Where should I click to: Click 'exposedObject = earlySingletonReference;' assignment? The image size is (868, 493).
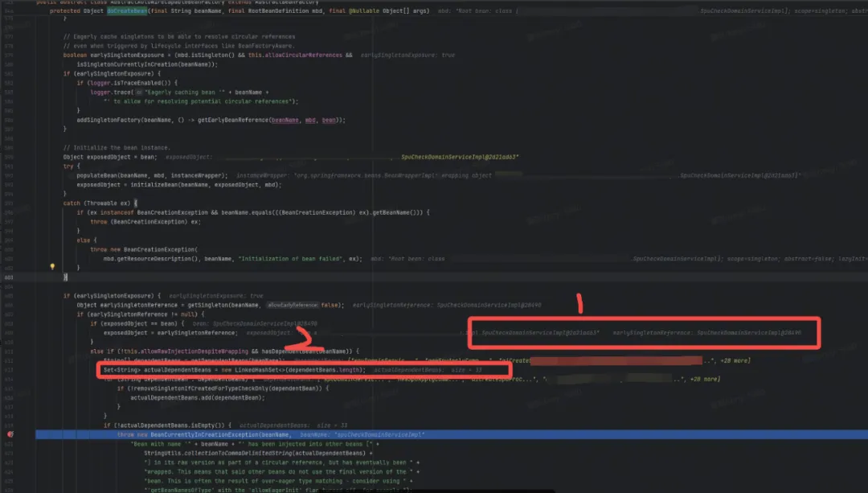point(170,333)
